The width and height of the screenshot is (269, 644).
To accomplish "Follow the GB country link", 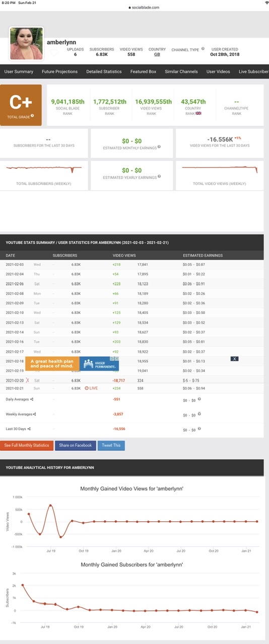I will 157,54.
